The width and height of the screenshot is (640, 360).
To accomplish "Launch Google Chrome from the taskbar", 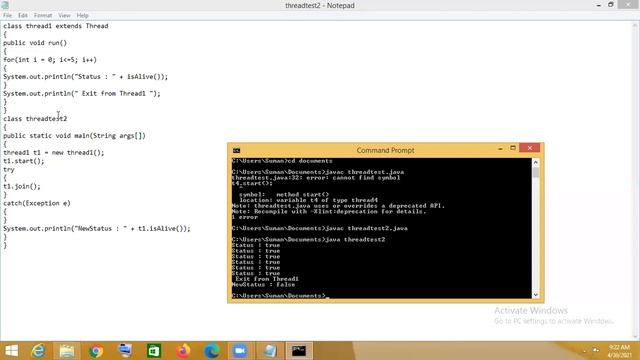I will click(96, 351).
